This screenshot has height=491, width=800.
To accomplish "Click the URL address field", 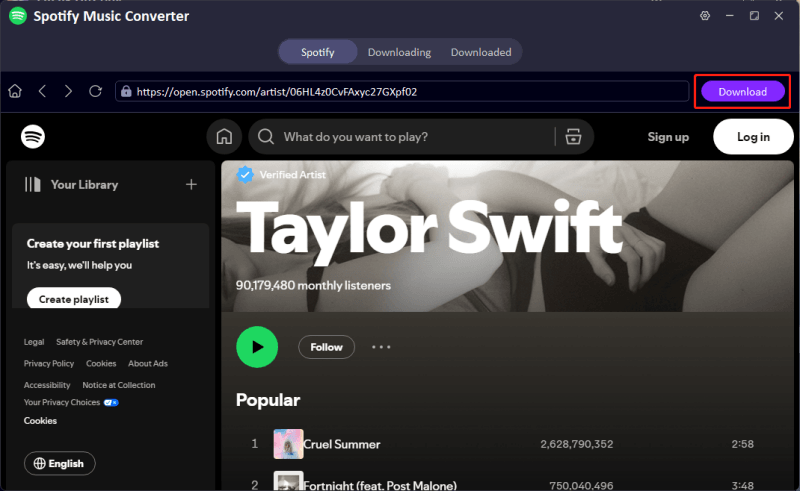I will (402, 91).
